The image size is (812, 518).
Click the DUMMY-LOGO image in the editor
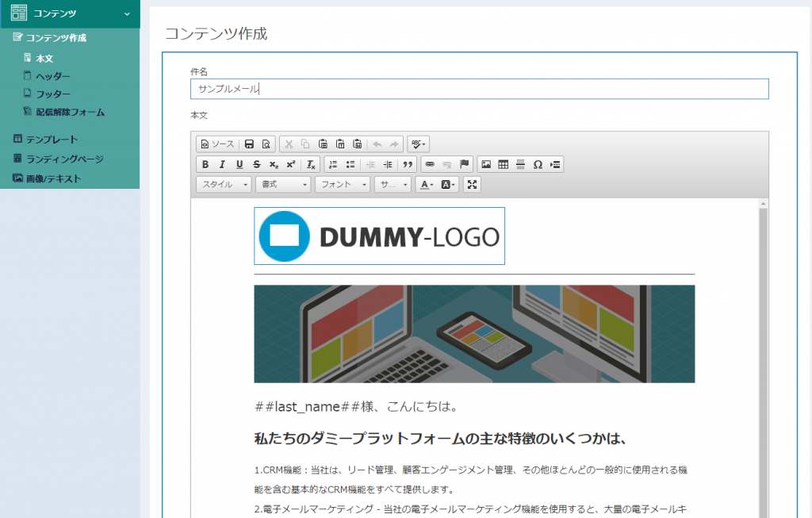(x=380, y=236)
